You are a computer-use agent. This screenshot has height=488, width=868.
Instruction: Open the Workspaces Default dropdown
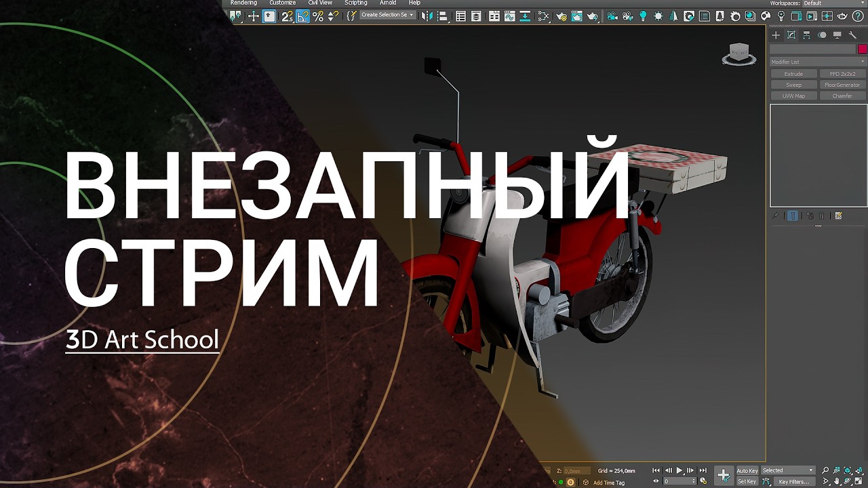[833, 3]
